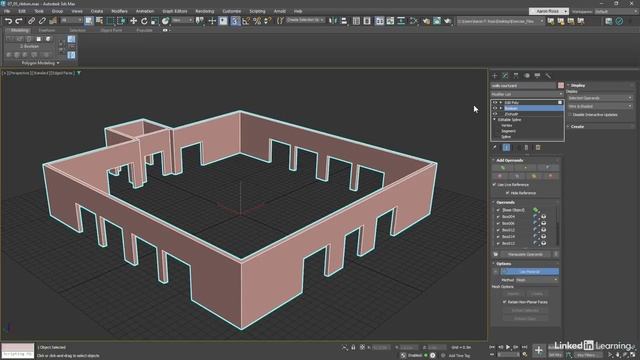The image size is (640, 360).
Task: Open the Rendering menu
Action: pyautogui.click(x=204, y=11)
